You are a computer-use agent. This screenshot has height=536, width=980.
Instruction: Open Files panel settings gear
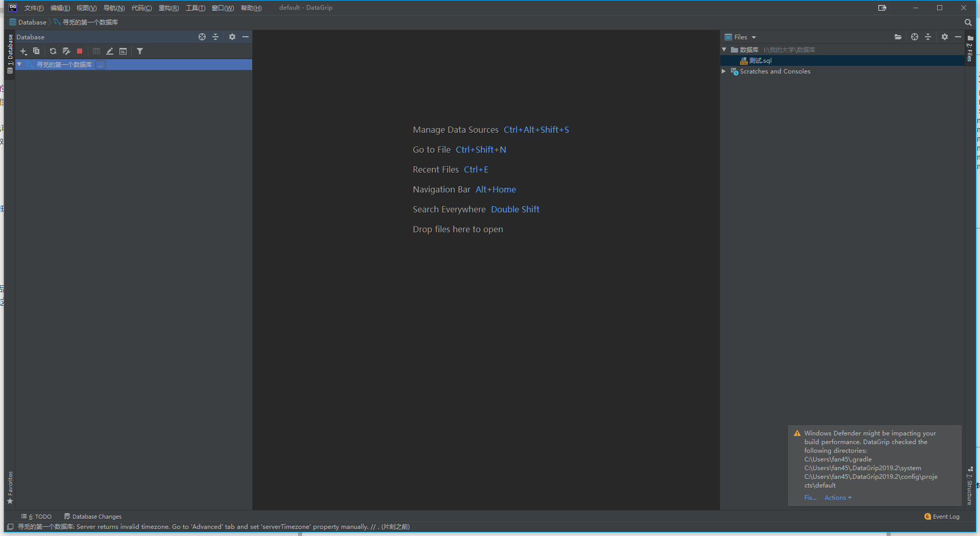(945, 37)
